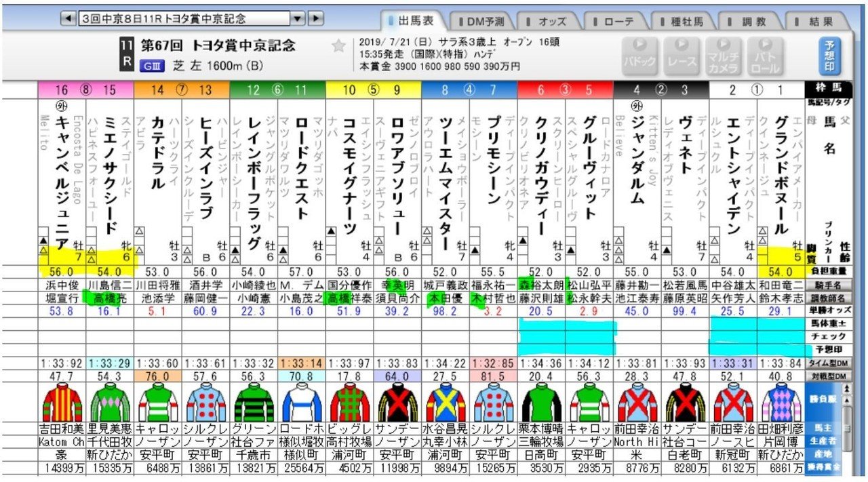Click the silks icon of カテドラル
Screen dimensions: 868x482
coord(158,402)
